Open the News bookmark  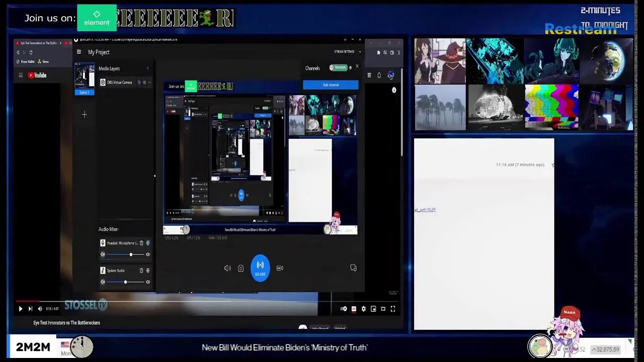[x=43, y=61]
